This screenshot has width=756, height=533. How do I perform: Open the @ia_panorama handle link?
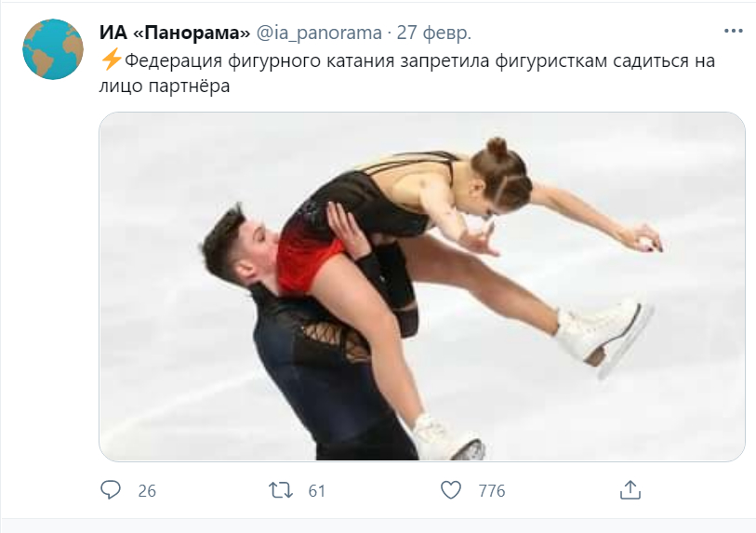coord(319,33)
